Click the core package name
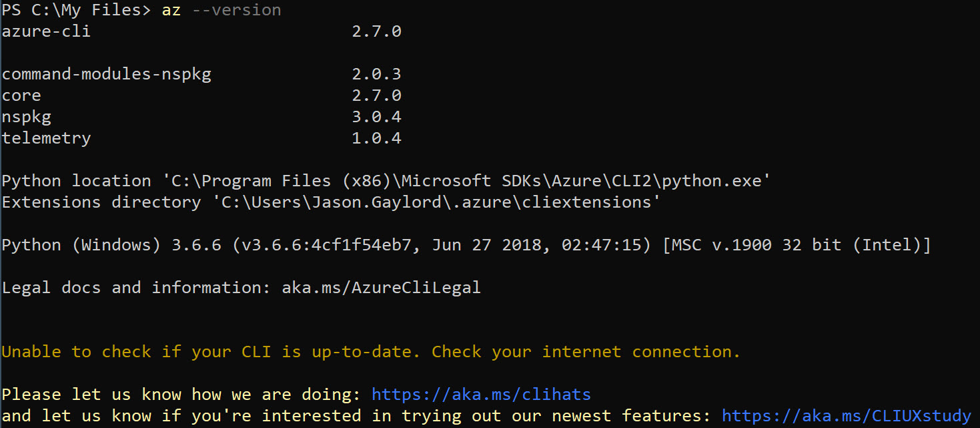Screen dimensions: 980x428 [21, 95]
